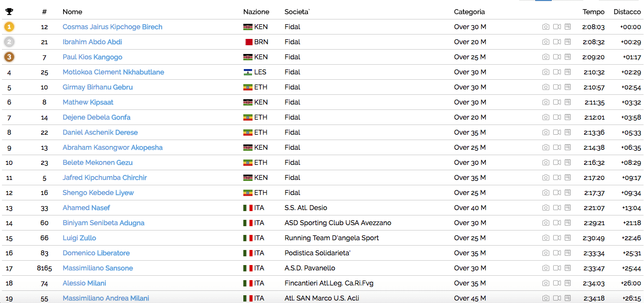Image resolution: width=644 pixels, height=303 pixels.
Task: Click the gold first-place medal icon
Action: (9, 27)
